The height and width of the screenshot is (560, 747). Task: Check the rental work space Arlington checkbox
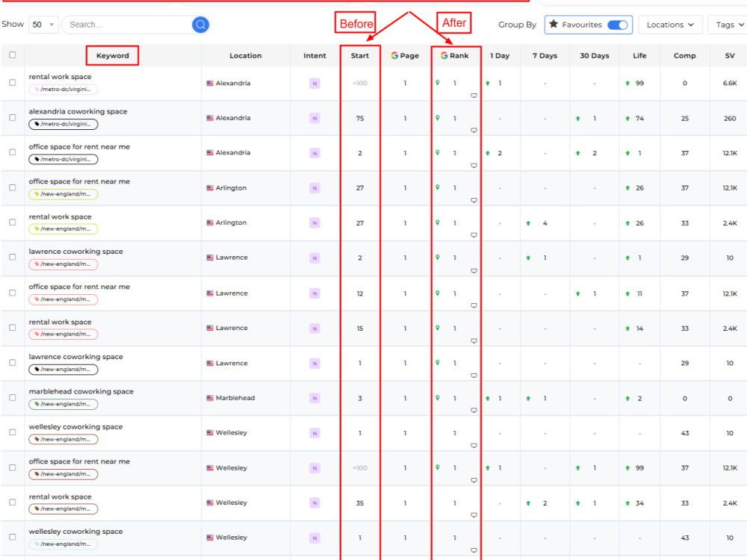point(13,222)
